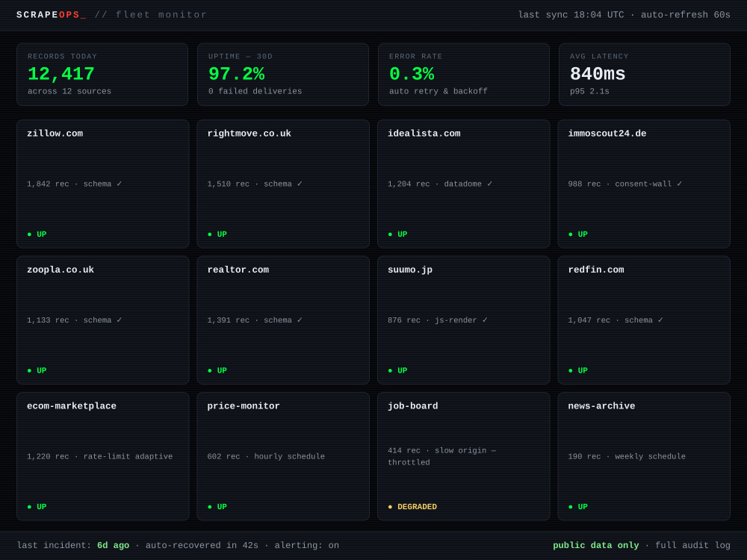Click '414 rec · slow origin — throttled'

(x=442, y=456)
